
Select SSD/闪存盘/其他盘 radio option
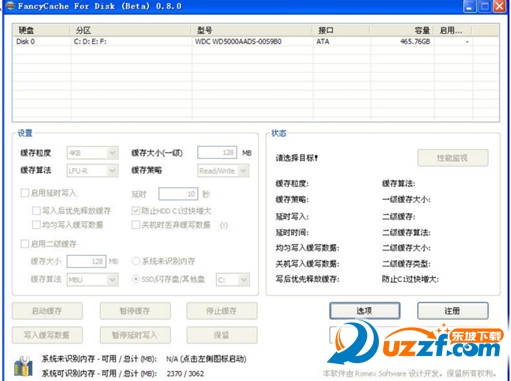tap(136, 279)
